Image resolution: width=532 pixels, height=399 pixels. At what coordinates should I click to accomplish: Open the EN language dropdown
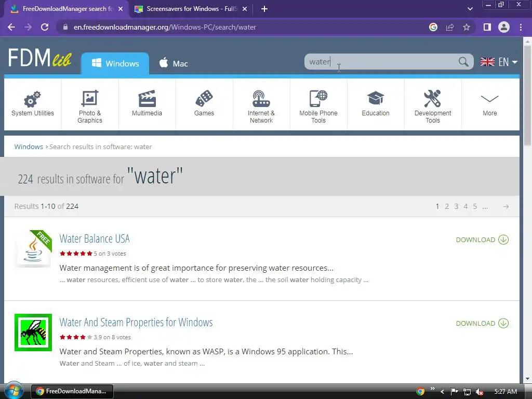coord(499,62)
